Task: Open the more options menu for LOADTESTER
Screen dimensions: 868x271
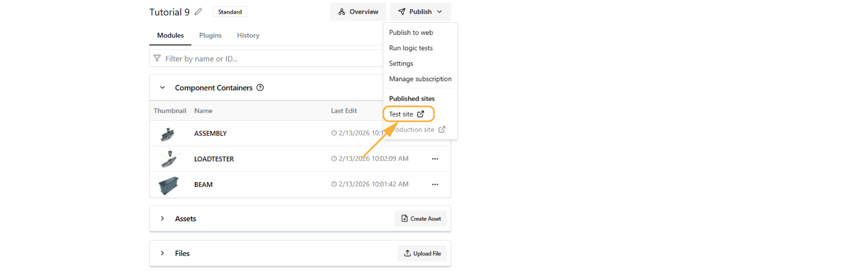Action: point(435,159)
